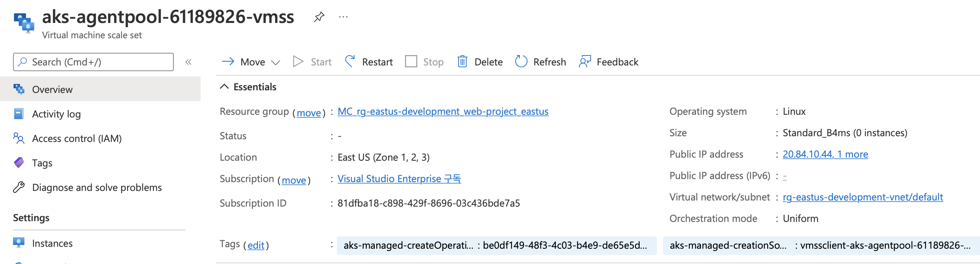The image size is (980, 264).
Task: Click the Delete trash can icon
Action: click(462, 61)
